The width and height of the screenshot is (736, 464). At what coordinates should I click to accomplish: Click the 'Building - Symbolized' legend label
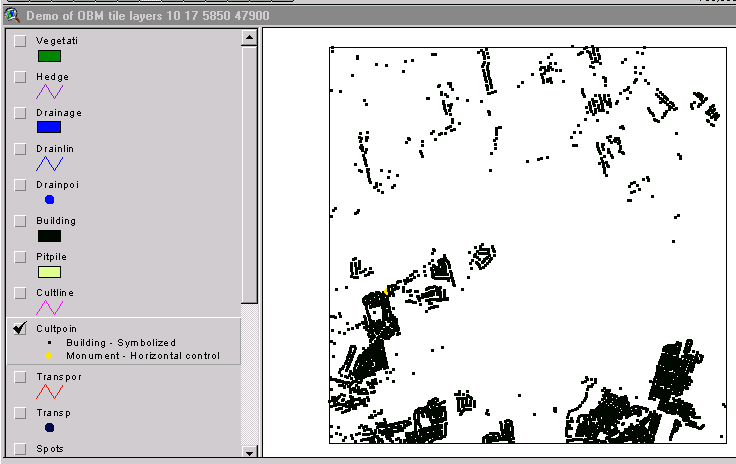tap(121, 343)
